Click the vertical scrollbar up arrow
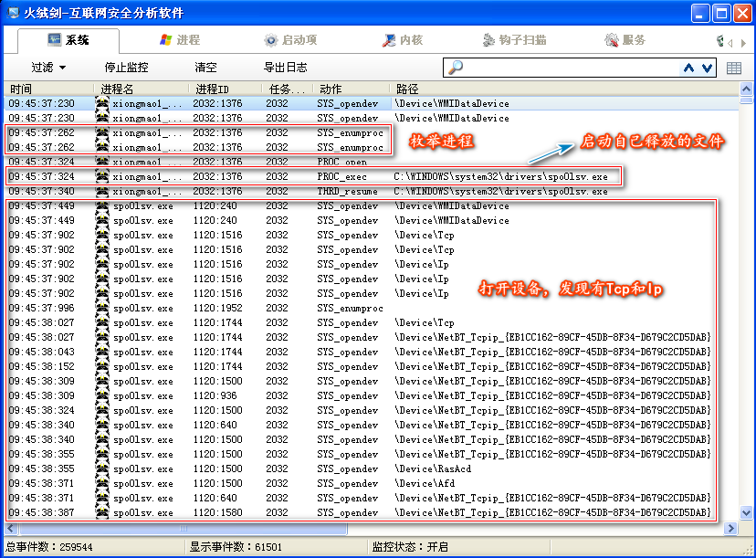The image size is (756, 558). click(x=746, y=89)
